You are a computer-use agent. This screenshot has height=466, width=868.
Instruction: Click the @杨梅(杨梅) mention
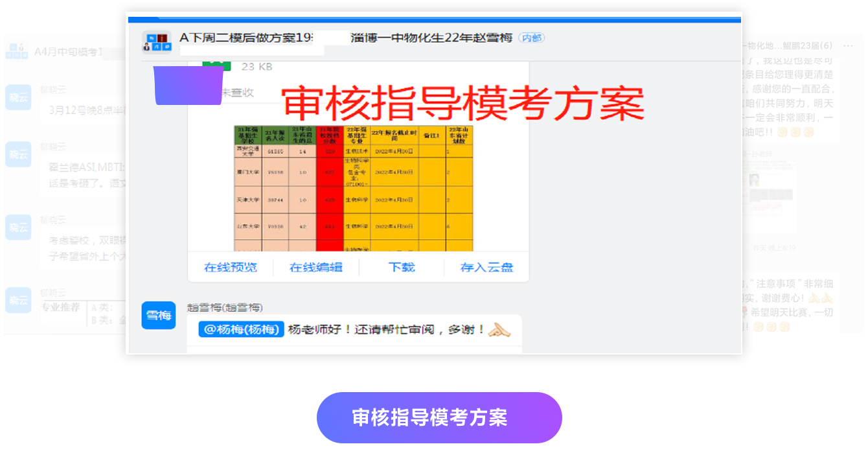(241, 329)
